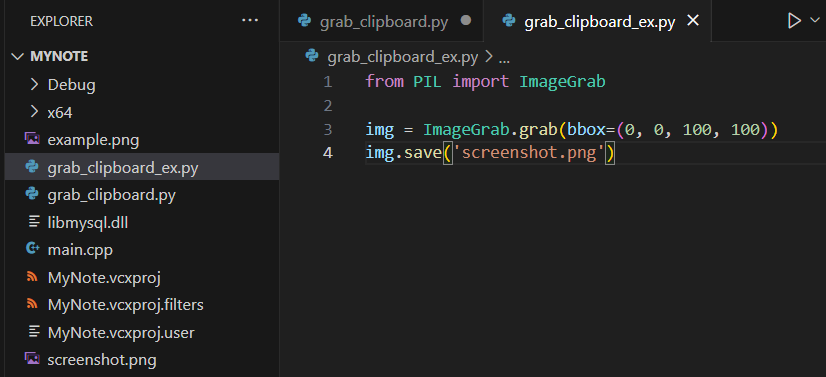Click the C++ icon beside main.cpp
Screen dimensions: 826x377
click(x=32, y=249)
